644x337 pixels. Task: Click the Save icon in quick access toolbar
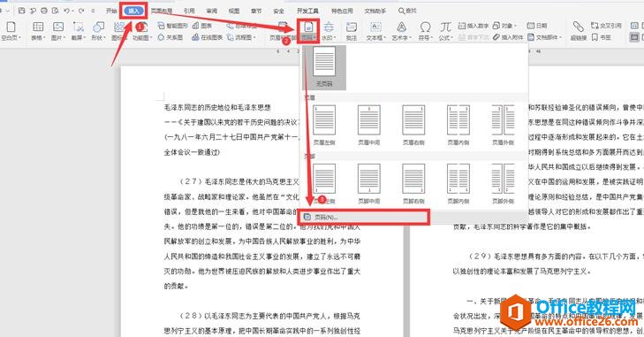22,11
